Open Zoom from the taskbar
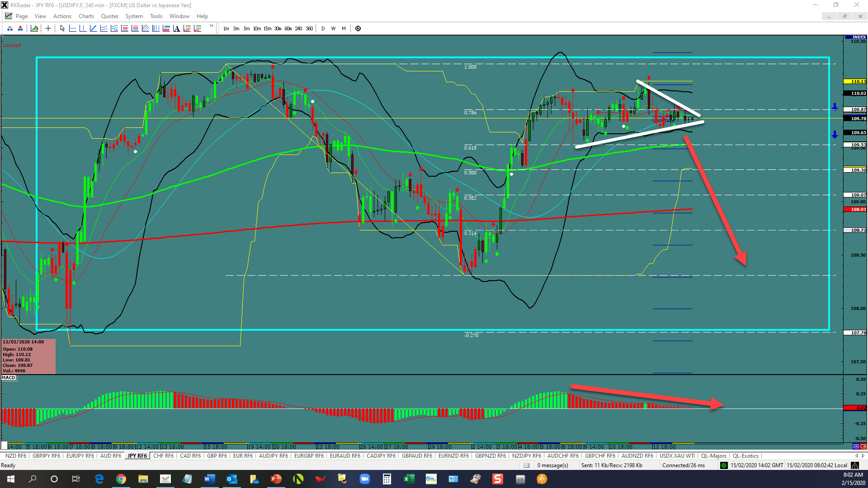 tap(364, 479)
